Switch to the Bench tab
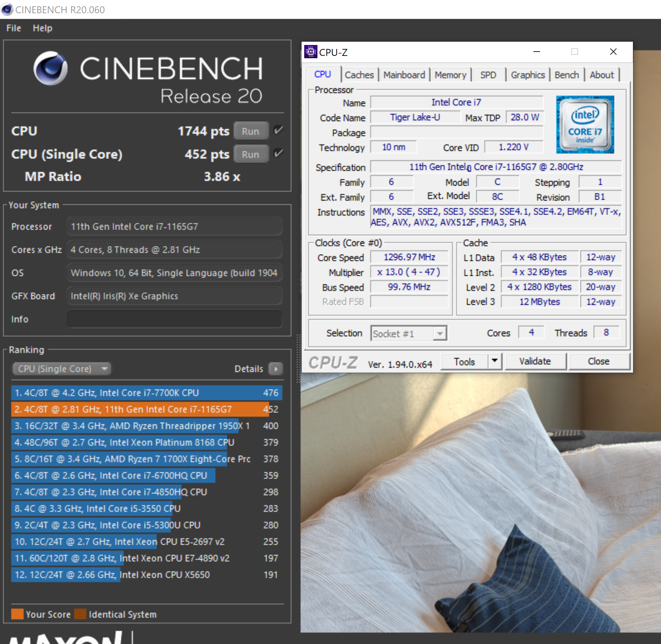The width and height of the screenshot is (661, 644). [567, 75]
